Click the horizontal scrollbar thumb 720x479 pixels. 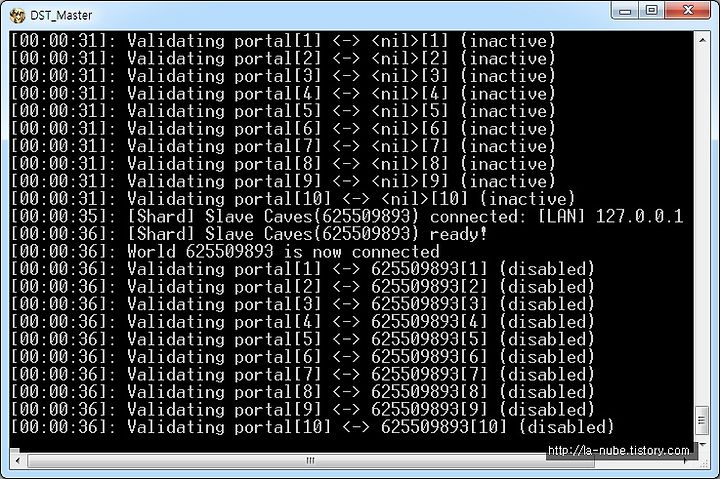310,460
